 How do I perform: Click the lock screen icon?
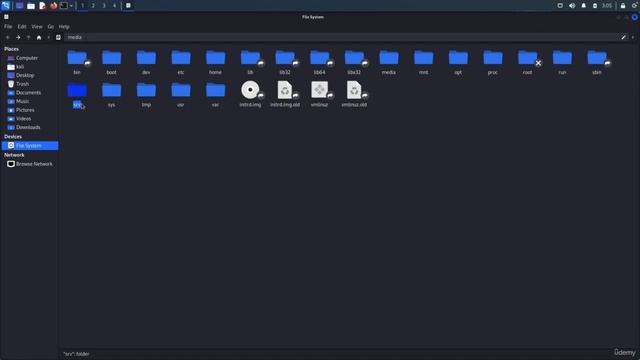(x=623, y=6)
